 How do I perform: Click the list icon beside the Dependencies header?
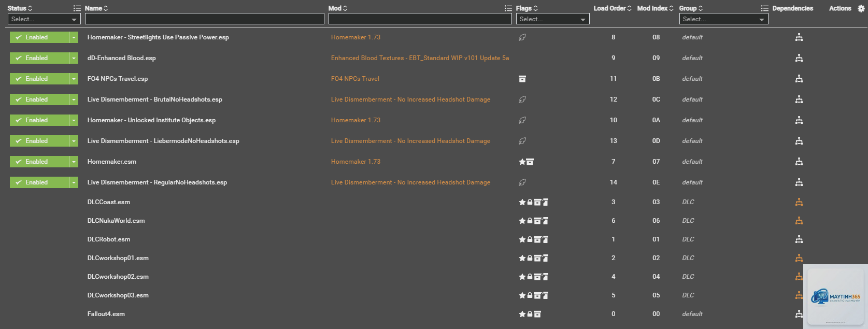tap(765, 8)
